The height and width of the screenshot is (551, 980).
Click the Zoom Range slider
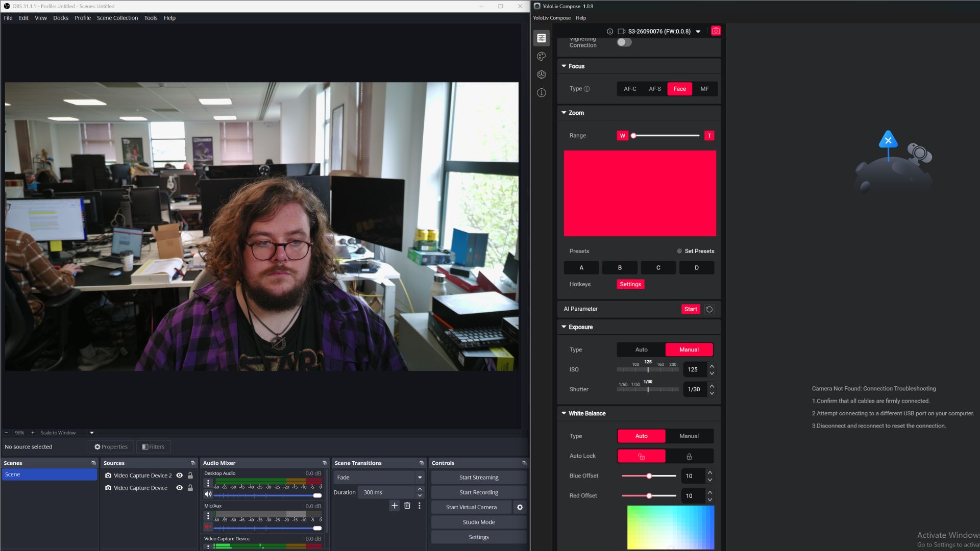coord(666,136)
